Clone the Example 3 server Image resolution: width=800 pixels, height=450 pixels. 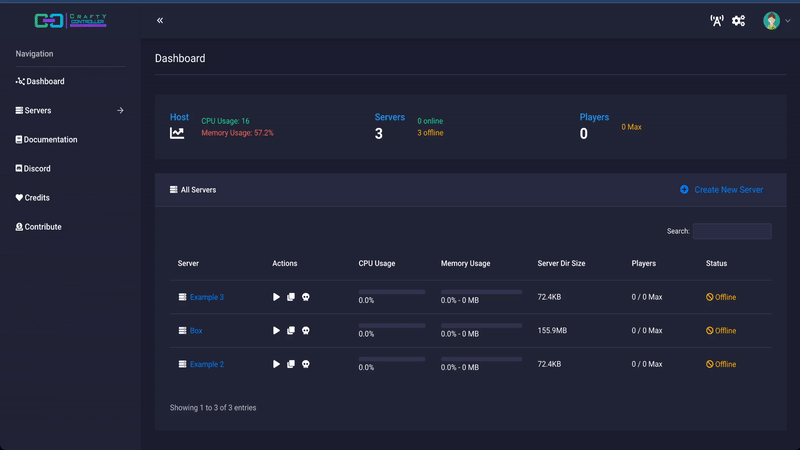pyautogui.click(x=291, y=297)
